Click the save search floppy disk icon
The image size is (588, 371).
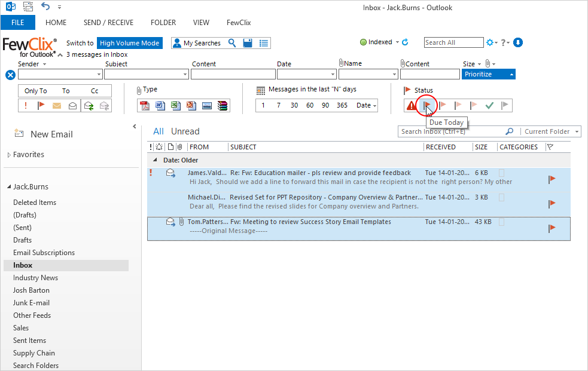point(248,43)
